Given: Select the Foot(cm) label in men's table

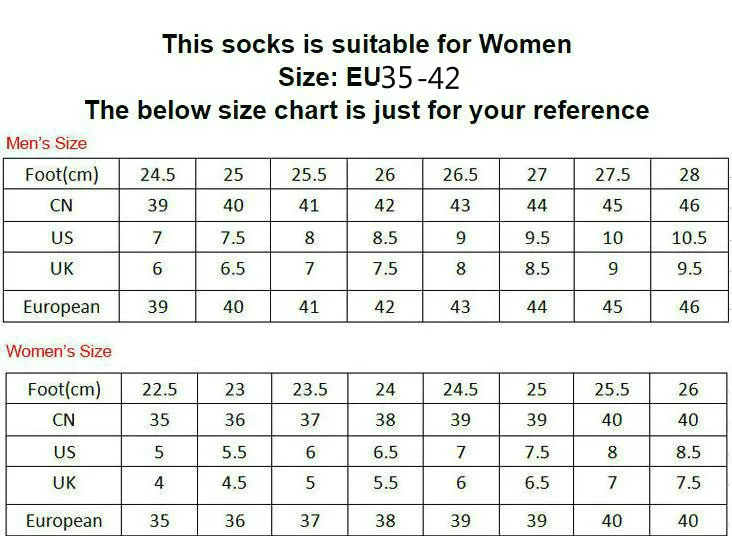Looking at the screenshot, I should tap(62, 175).
